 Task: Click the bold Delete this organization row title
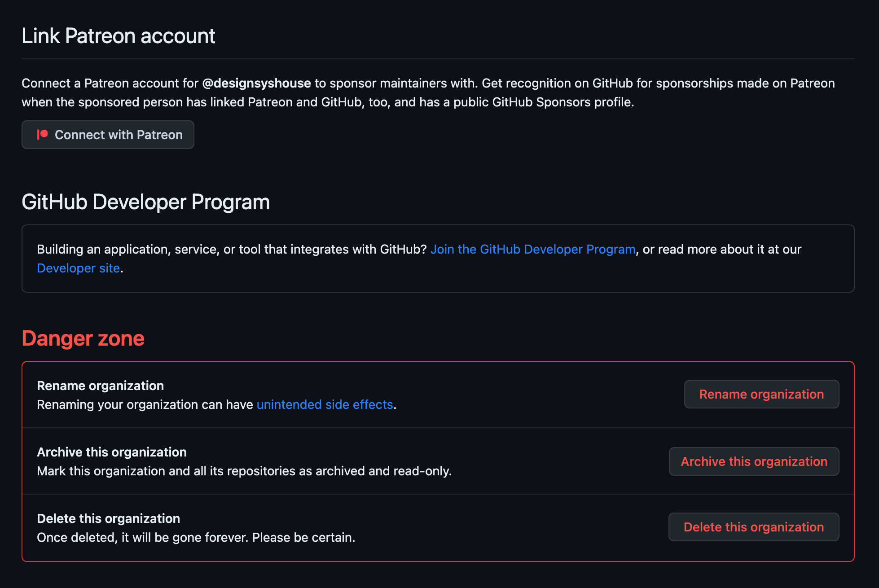108,518
